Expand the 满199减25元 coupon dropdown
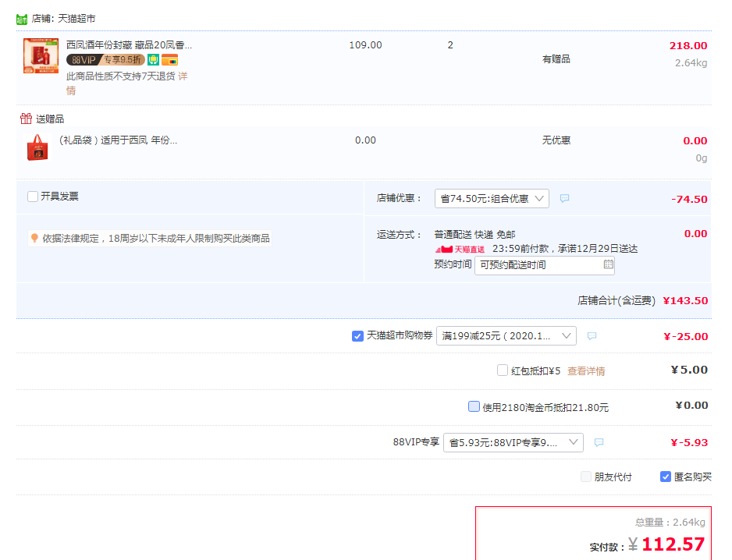 coord(506,336)
